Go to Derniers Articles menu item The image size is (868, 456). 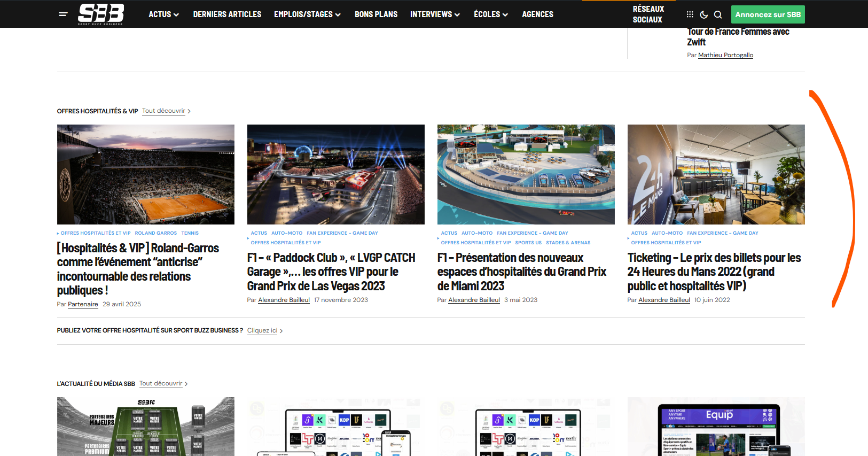pos(227,14)
